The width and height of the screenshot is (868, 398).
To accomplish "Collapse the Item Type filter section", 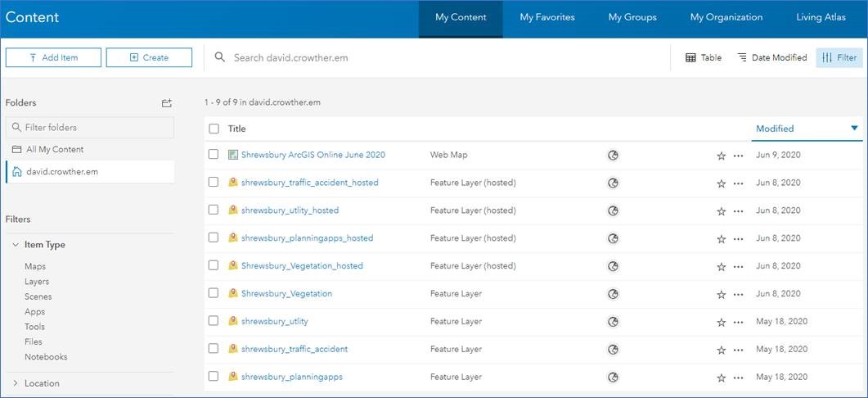I will click(x=15, y=245).
